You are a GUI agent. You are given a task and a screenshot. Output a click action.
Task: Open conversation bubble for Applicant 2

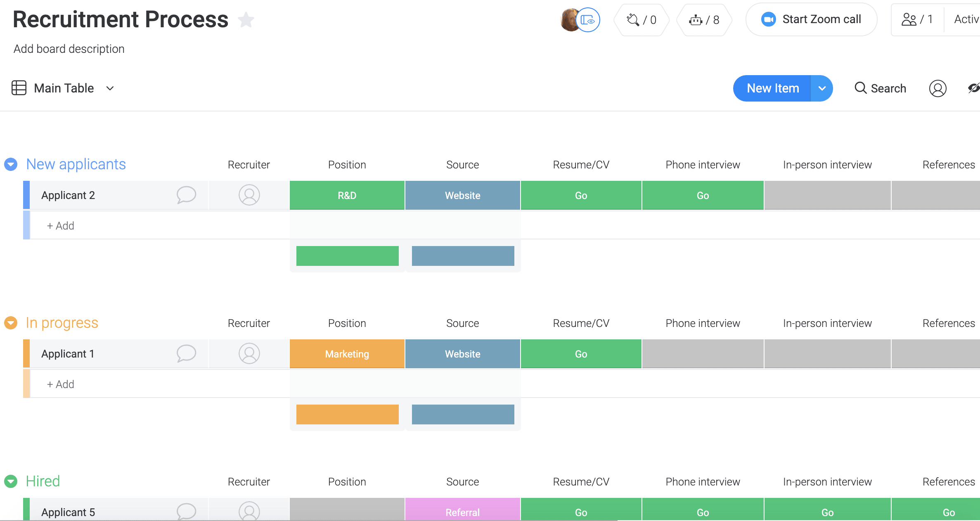(x=186, y=195)
